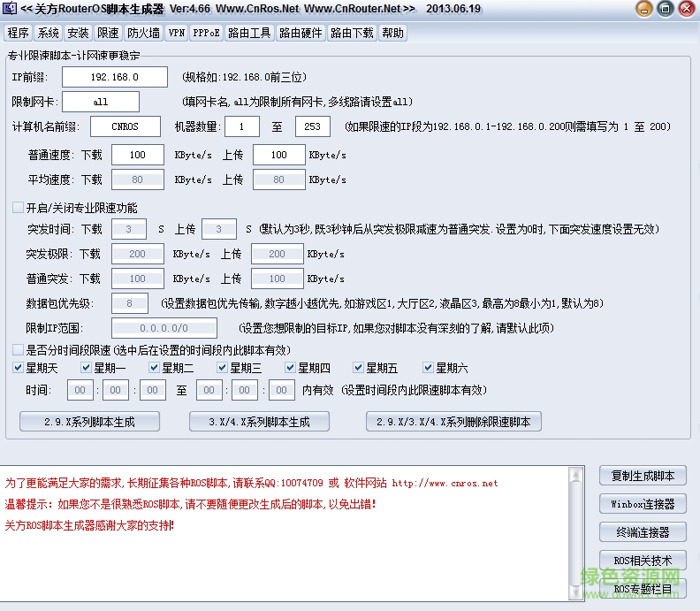Click 3.X/4.X系列脚本生成 button
The width and height of the screenshot is (700, 611).
(x=259, y=422)
